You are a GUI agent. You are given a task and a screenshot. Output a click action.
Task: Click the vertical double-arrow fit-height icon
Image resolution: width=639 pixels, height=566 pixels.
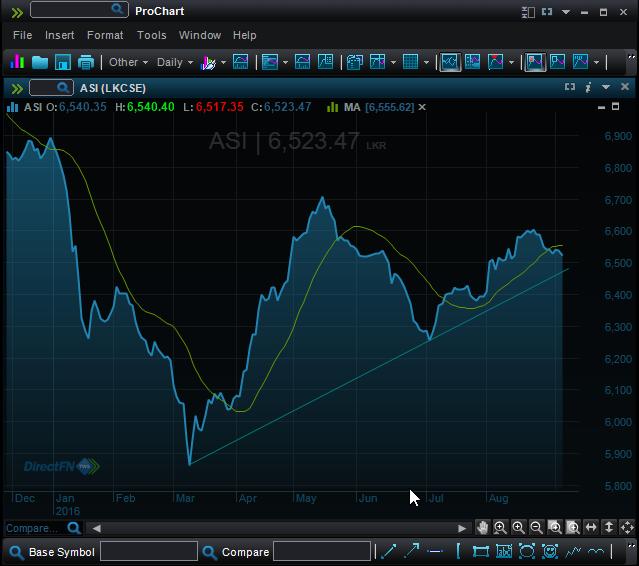(x=609, y=527)
